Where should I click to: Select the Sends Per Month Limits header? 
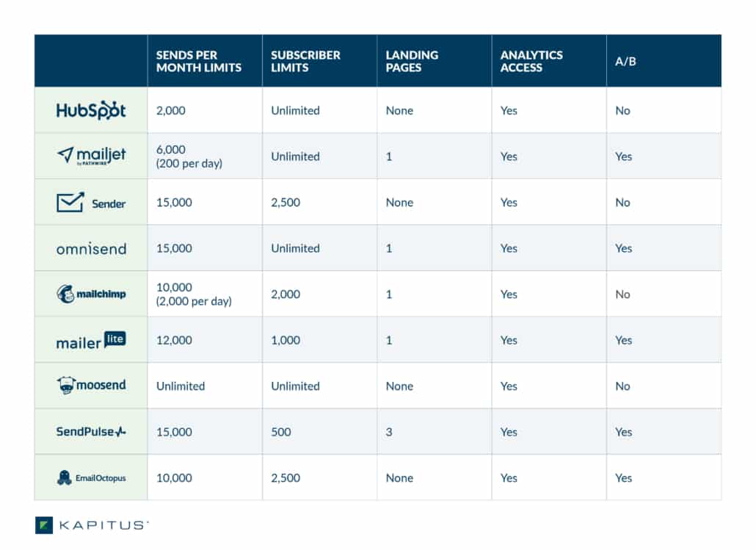click(199, 61)
